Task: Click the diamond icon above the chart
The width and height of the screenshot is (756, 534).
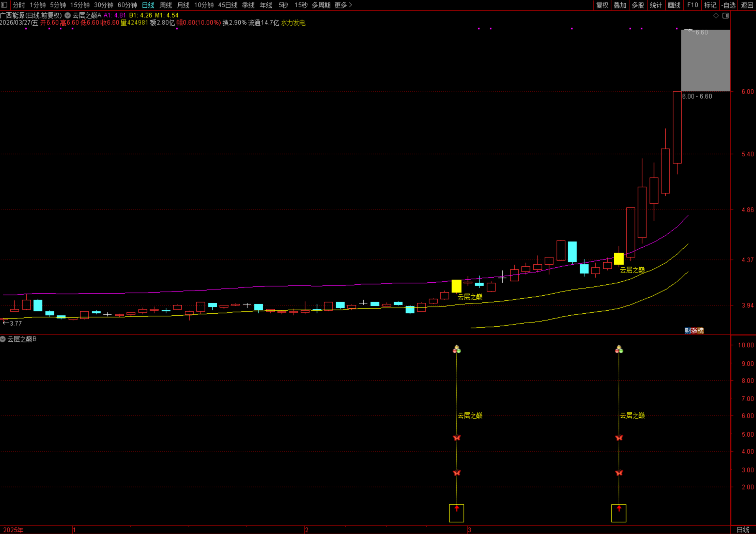Action: click(x=716, y=16)
